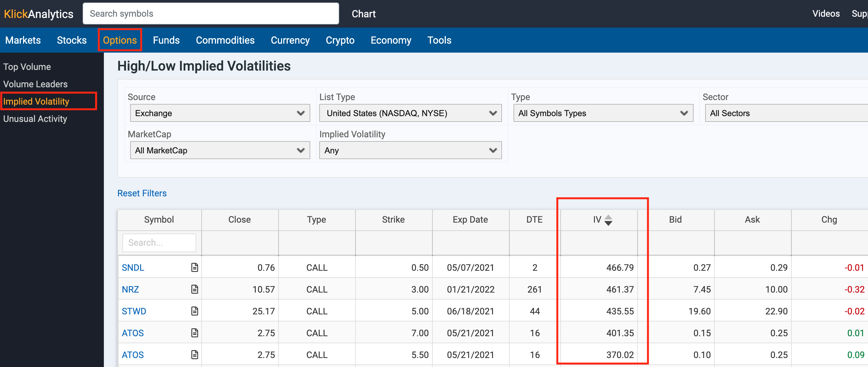868x367 pixels.
Task: Open the Stocks menu
Action: tap(72, 40)
